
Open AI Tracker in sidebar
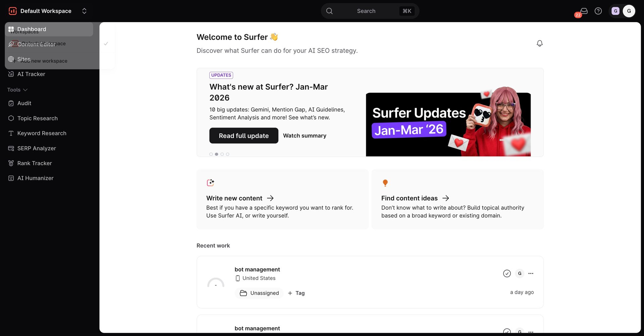(31, 74)
